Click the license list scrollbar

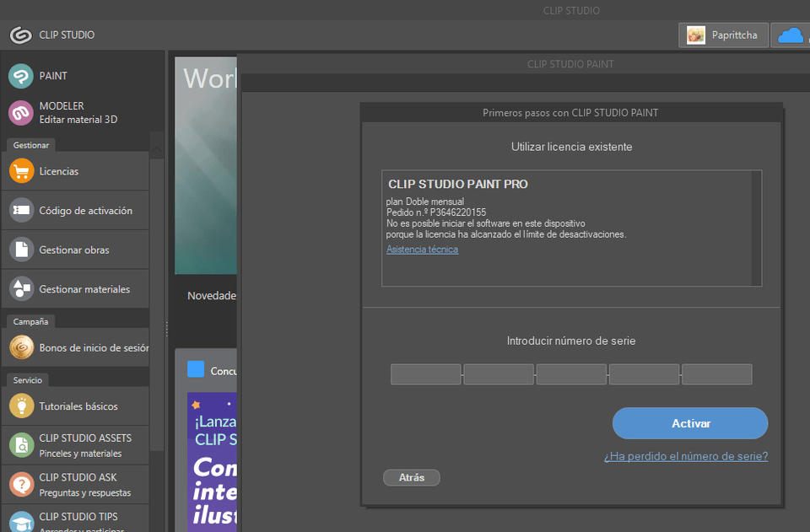point(756,228)
